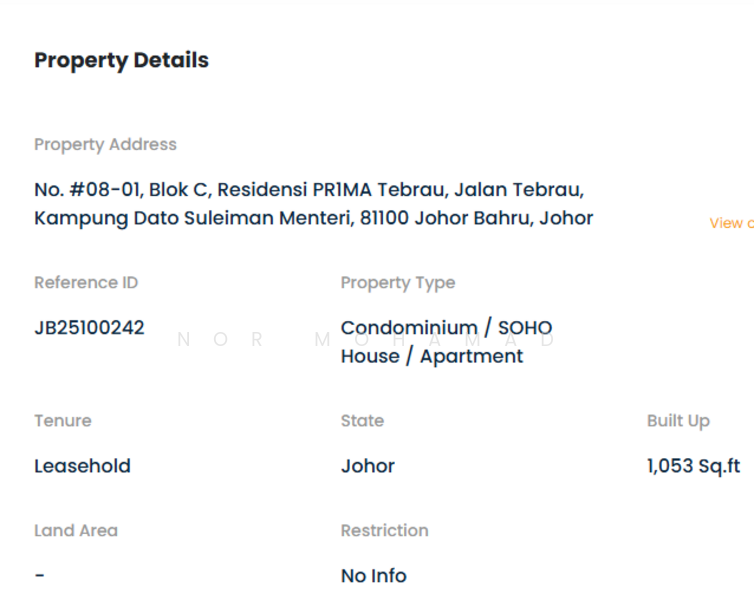Click the address line with Kampung Dato Suleiman
Screen dimensions: 754x600
[x=313, y=218]
